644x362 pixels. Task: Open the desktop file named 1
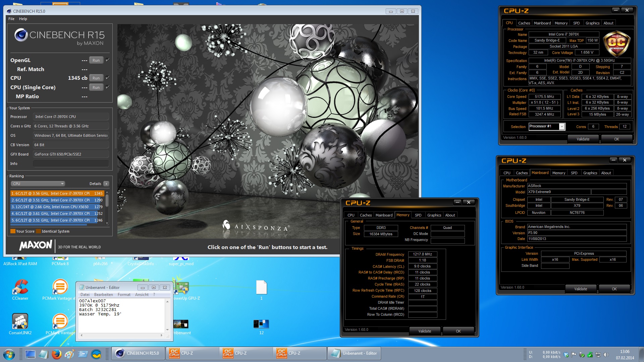point(261,290)
